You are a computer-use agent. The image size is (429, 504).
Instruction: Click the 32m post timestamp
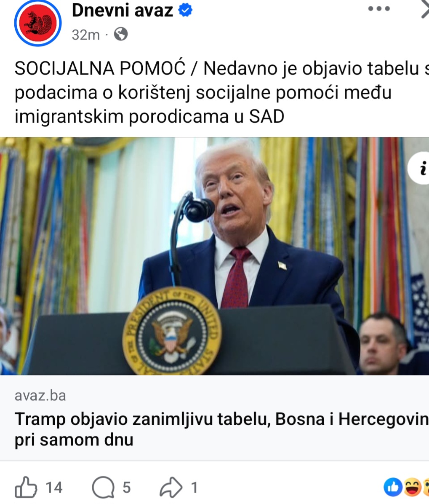pos(86,35)
